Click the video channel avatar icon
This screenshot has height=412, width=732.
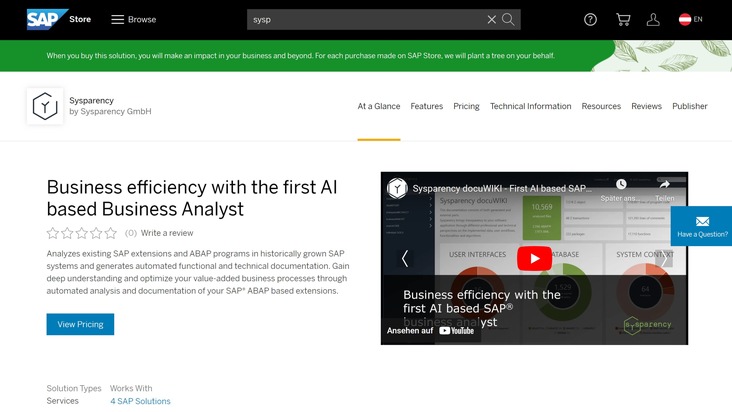(397, 189)
